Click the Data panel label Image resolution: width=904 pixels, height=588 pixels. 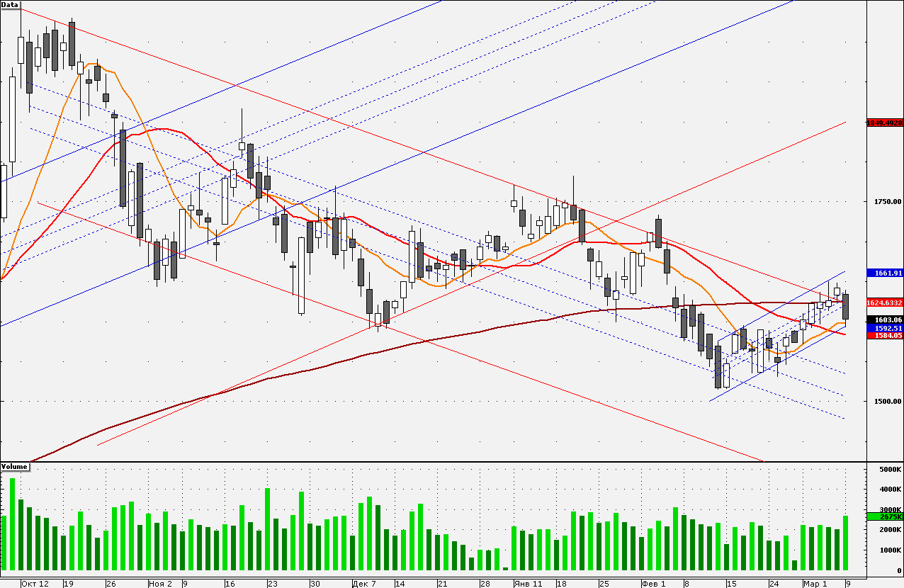(x=10, y=4)
